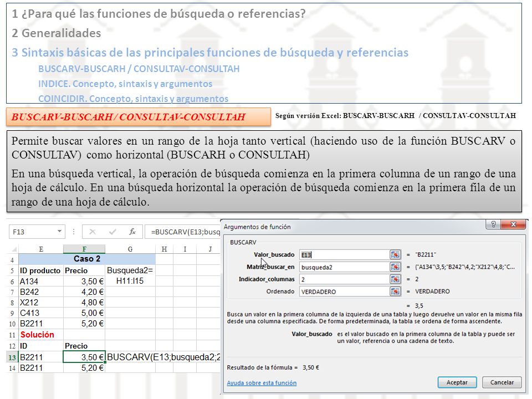
Task: Click the select-all corner of the worksheet
Action: pos(13,249)
